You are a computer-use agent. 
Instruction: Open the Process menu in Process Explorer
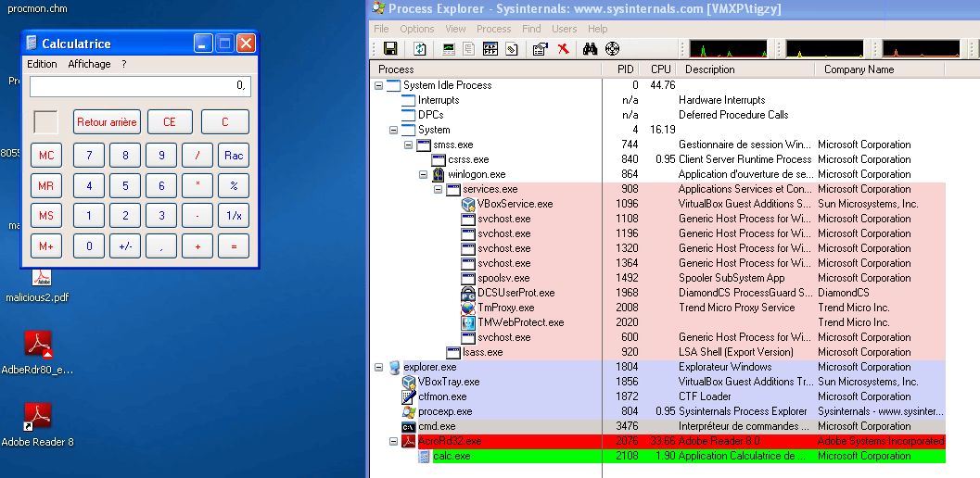(494, 29)
